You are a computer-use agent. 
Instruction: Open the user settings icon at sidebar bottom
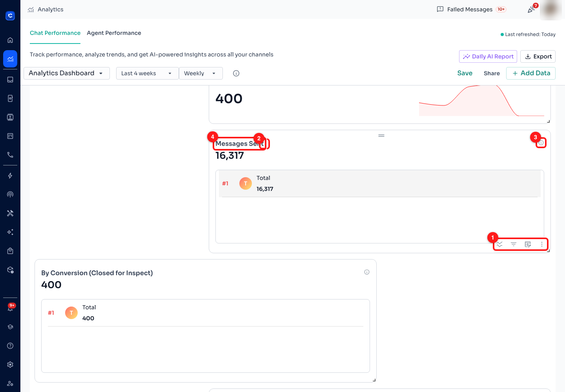click(10, 383)
